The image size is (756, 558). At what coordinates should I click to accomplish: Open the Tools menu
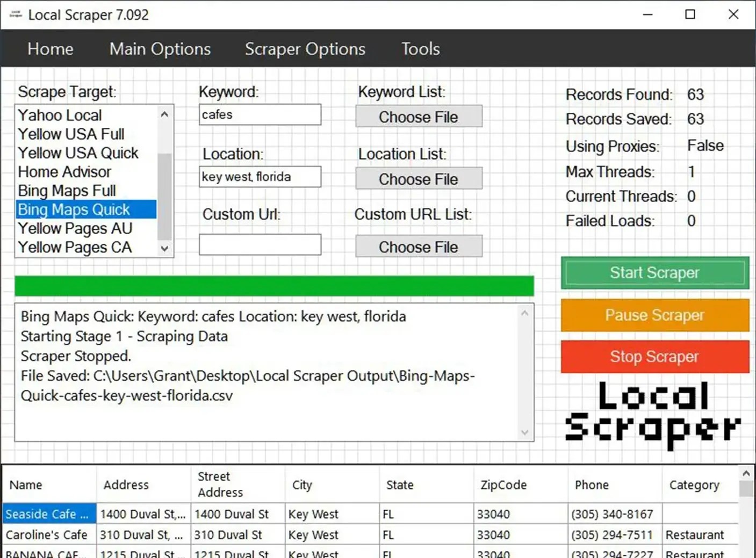click(420, 48)
